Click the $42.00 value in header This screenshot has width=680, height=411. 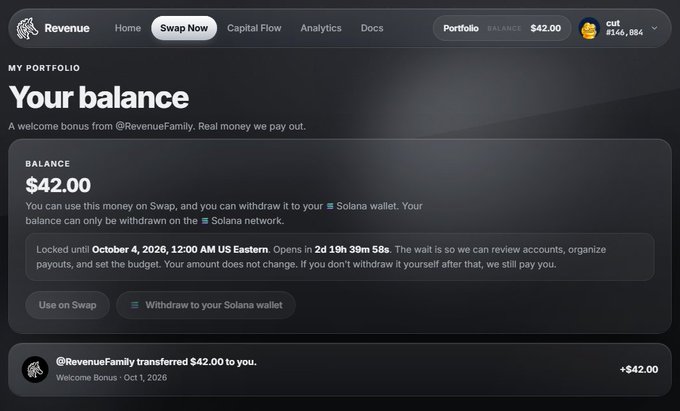546,28
